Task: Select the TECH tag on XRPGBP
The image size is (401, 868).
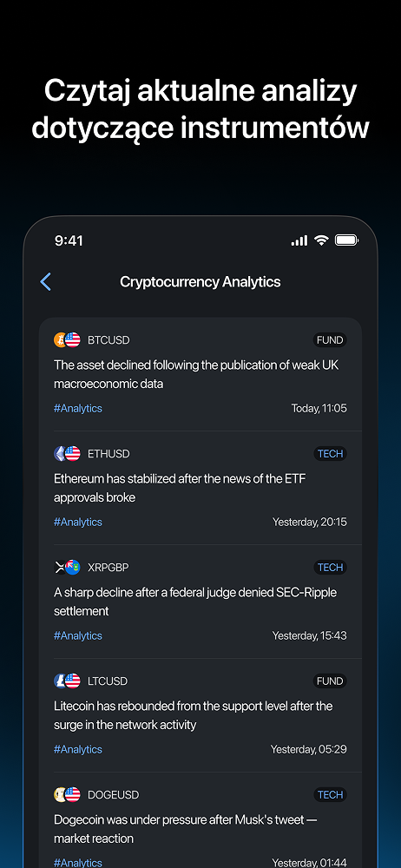Action: pyautogui.click(x=330, y=568)
